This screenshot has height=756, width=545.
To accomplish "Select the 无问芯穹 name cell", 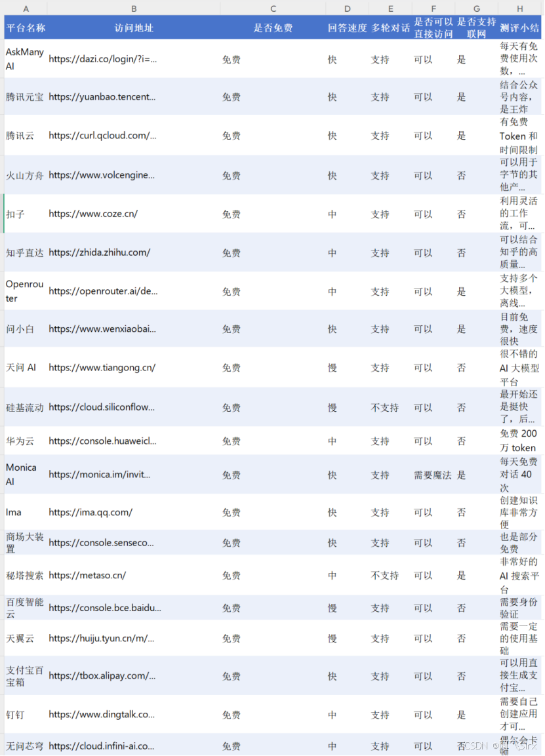I will 26,745.
